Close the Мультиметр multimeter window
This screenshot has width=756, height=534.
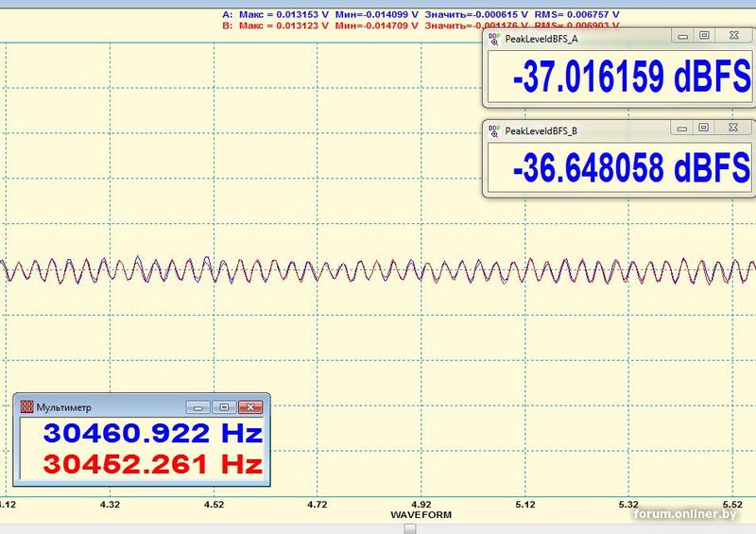(249, 407)
